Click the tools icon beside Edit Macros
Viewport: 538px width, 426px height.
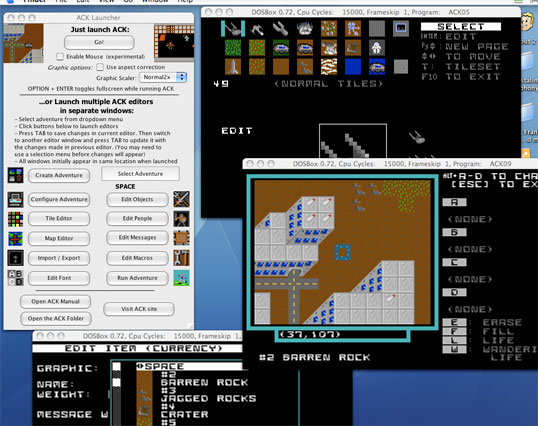(182, 258)
